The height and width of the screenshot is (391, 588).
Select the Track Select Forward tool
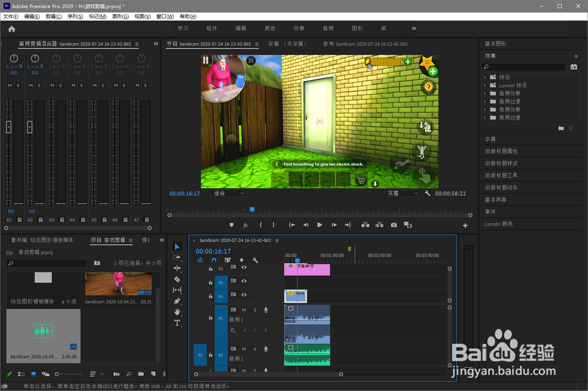point(177,257)
